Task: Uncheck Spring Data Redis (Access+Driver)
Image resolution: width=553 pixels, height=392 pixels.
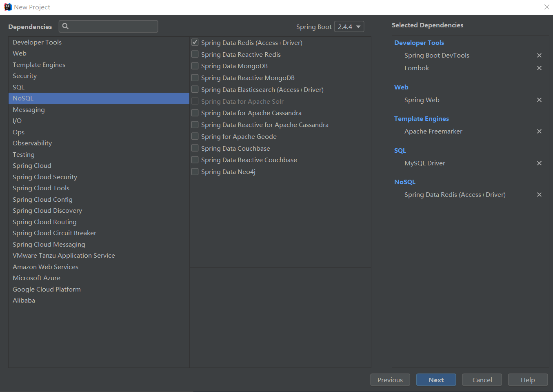Action: (195, 42)
